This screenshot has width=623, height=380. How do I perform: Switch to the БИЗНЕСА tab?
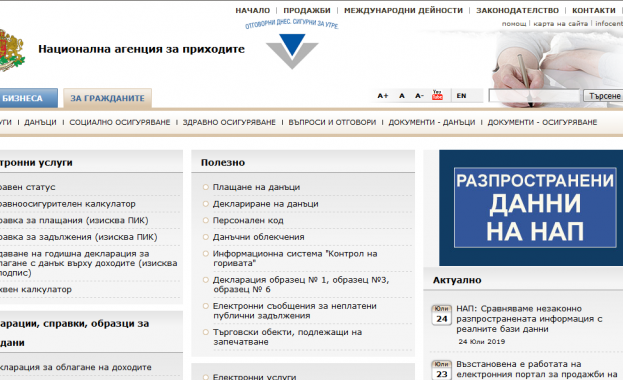[x=29, y=98]
